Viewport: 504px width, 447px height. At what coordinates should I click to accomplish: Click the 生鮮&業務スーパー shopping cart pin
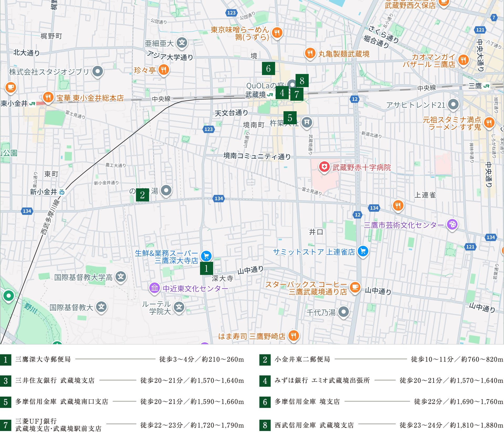point(206,256)
